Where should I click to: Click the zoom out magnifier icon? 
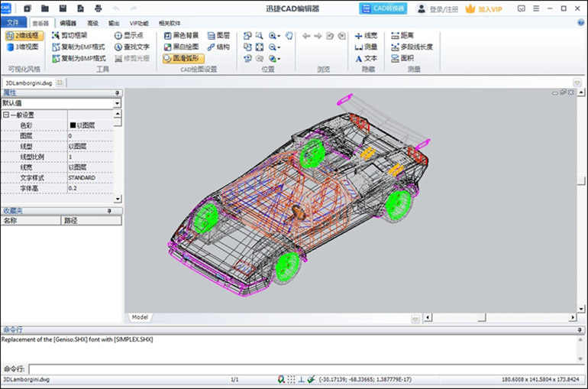point(273,47)
